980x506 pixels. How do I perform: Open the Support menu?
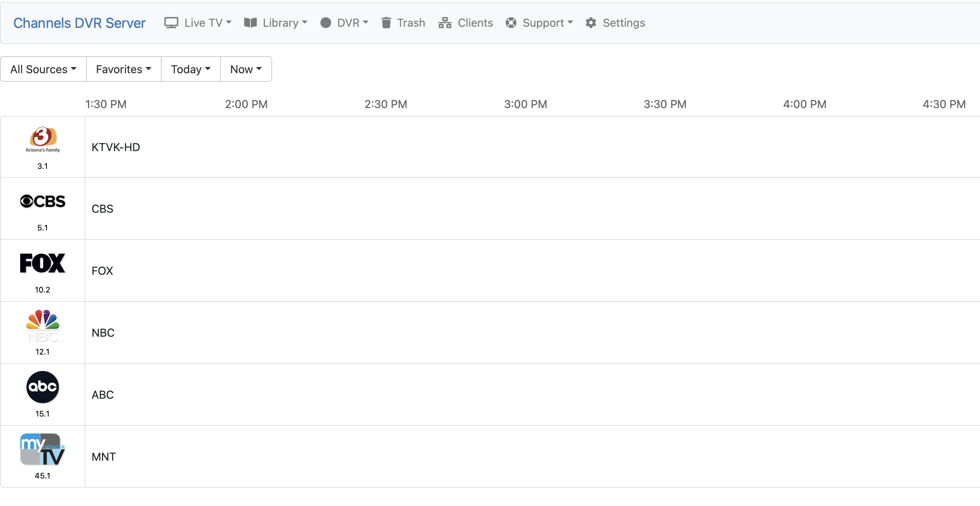click(539, 23)
